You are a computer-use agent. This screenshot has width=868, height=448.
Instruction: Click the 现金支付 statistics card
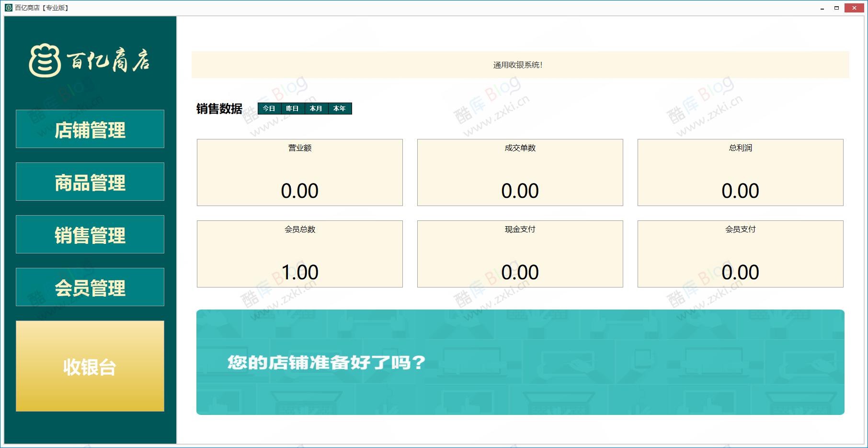coord(520,253)
